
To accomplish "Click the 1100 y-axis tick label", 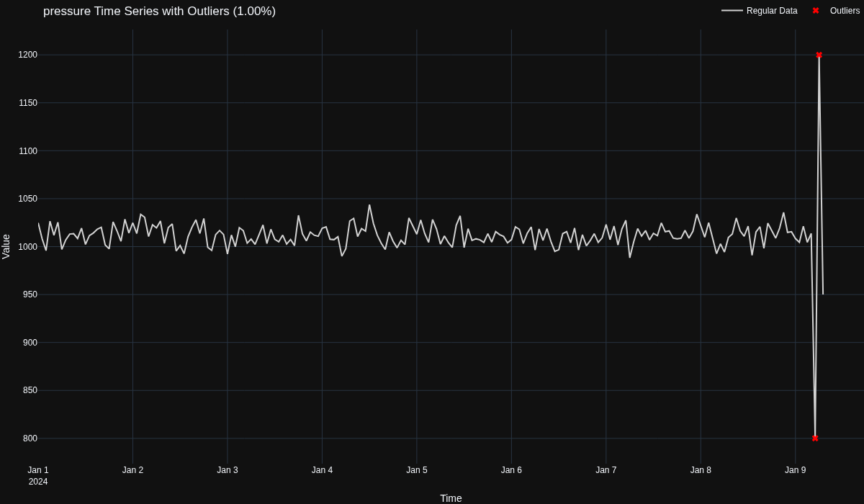I will point(28,150).
